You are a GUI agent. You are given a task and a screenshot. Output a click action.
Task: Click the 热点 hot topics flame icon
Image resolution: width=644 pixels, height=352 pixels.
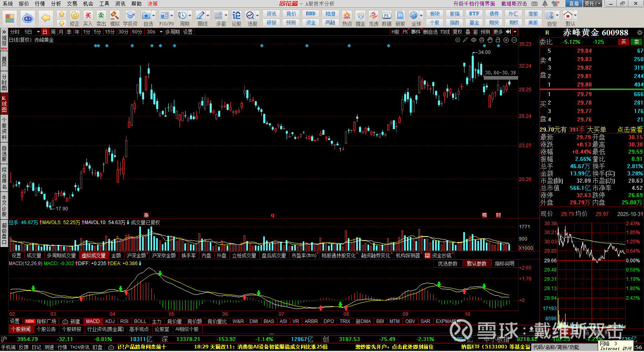(347, 18)
